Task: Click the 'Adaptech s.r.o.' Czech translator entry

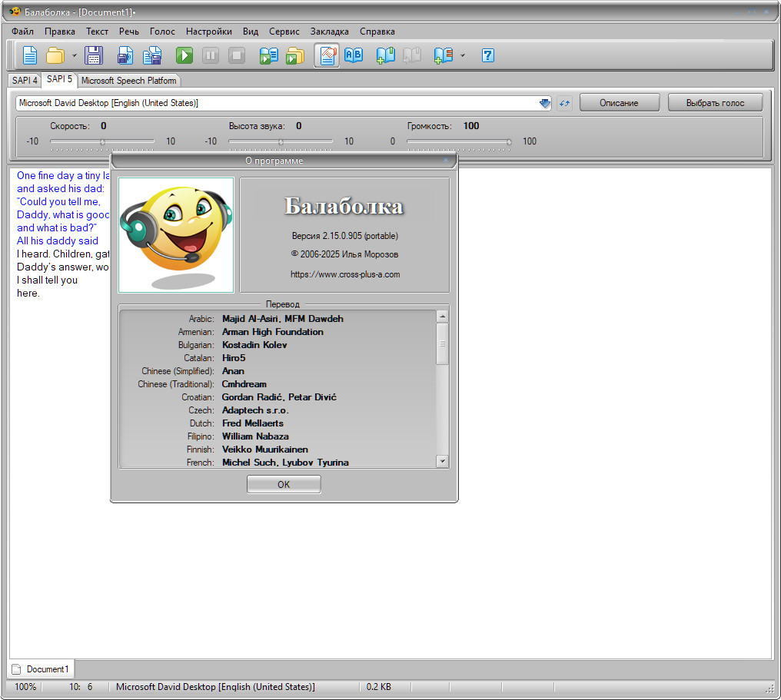Action: pyautogui.click(x=255, y=410)
